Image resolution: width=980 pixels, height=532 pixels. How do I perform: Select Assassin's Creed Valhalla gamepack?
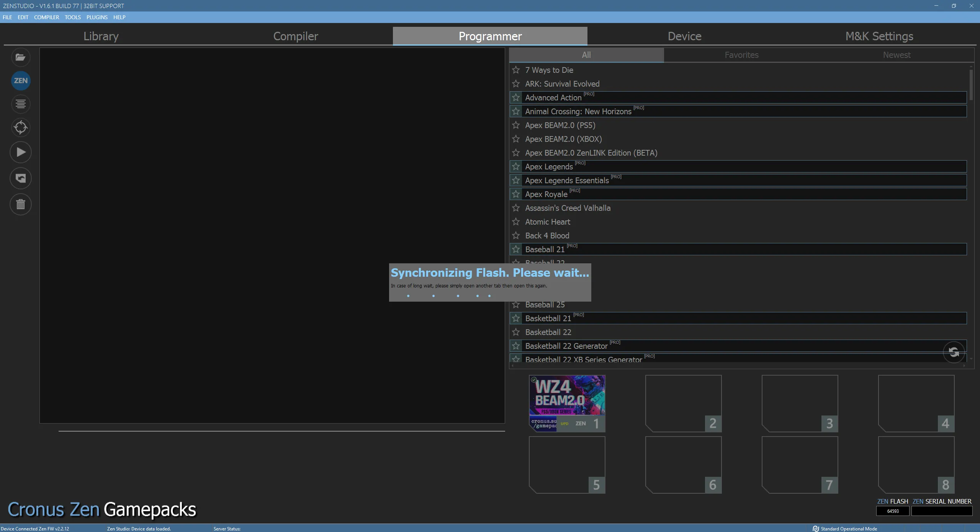(568, 208)
